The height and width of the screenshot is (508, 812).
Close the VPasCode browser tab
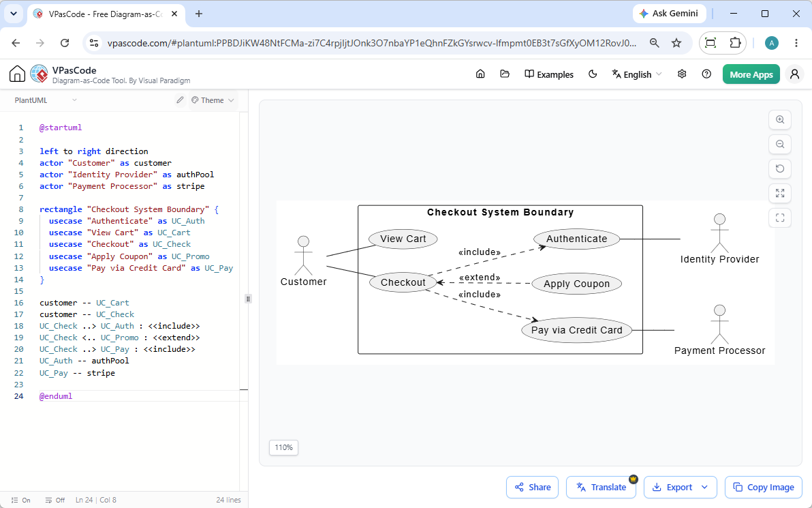point(174,14)
